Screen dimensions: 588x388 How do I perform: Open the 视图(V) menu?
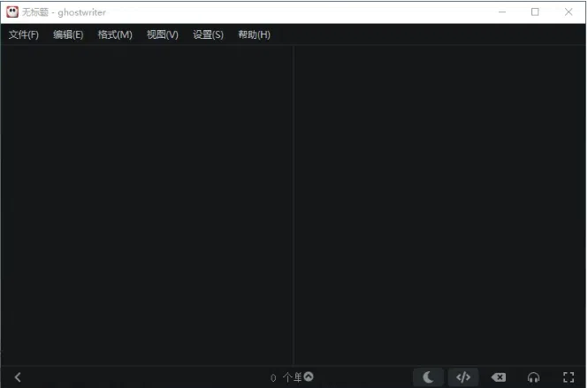point(163,34)
